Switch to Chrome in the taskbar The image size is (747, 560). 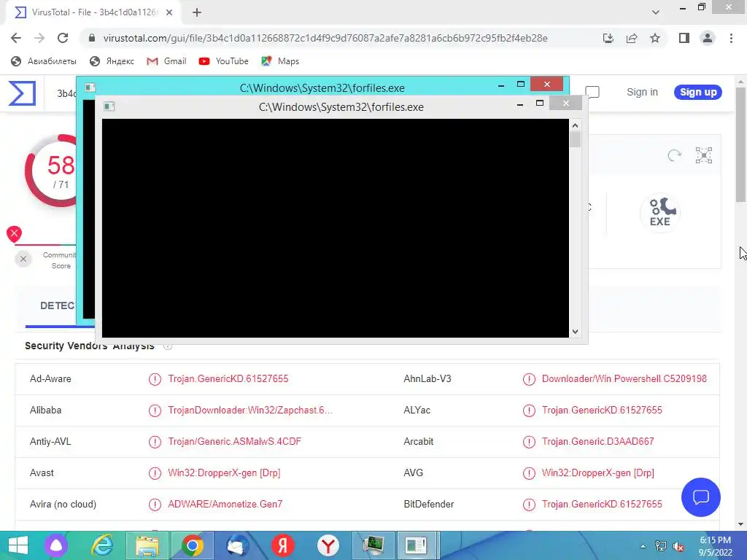pos(193,545)
